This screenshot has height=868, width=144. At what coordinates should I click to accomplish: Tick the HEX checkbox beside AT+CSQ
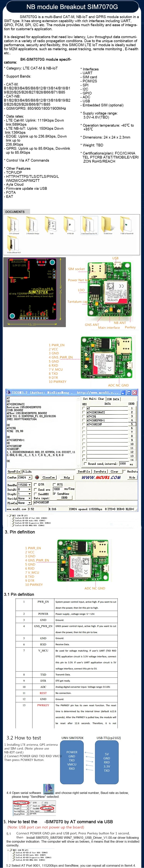click(84, 416)
